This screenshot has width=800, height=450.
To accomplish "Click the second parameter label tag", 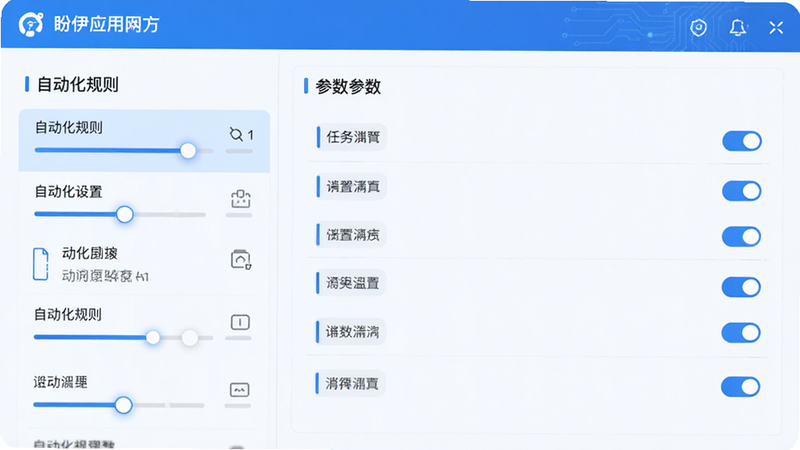I will pyautogui.click(x=352, y=187).
